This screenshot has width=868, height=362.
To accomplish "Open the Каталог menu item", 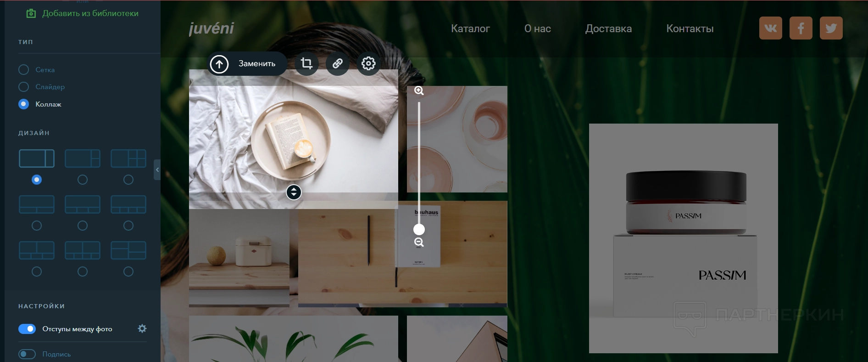I will coord(470,28).
